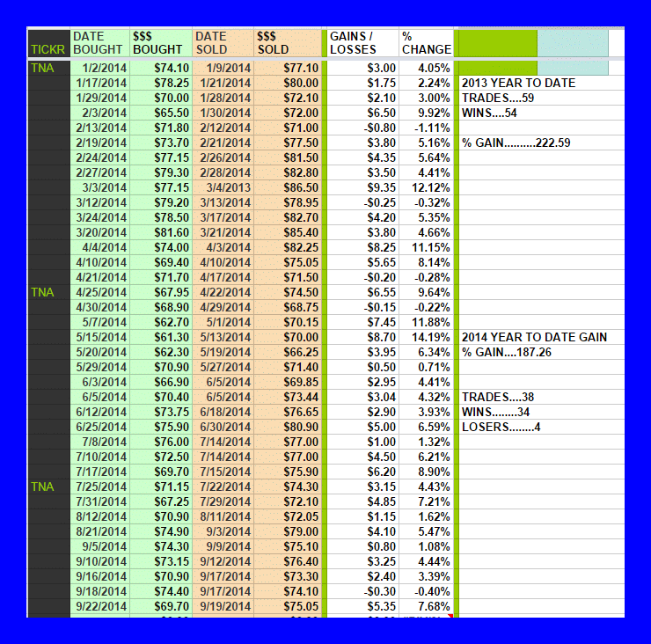This screenshot has width=651, height=644.
Task: Select the gain cell $0.50
Action: coord(362,367)
